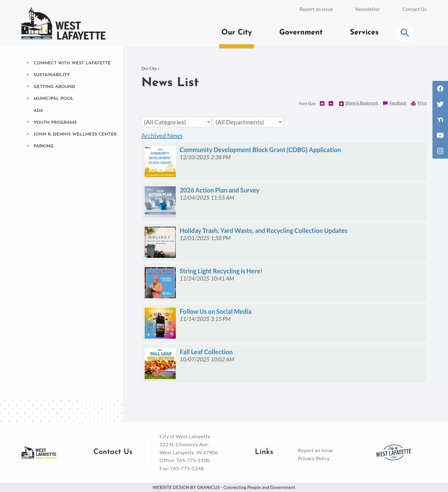Expand the Municipal Pool plus icon
Viewport: 448px width, 492px height.
coord(28,98)
